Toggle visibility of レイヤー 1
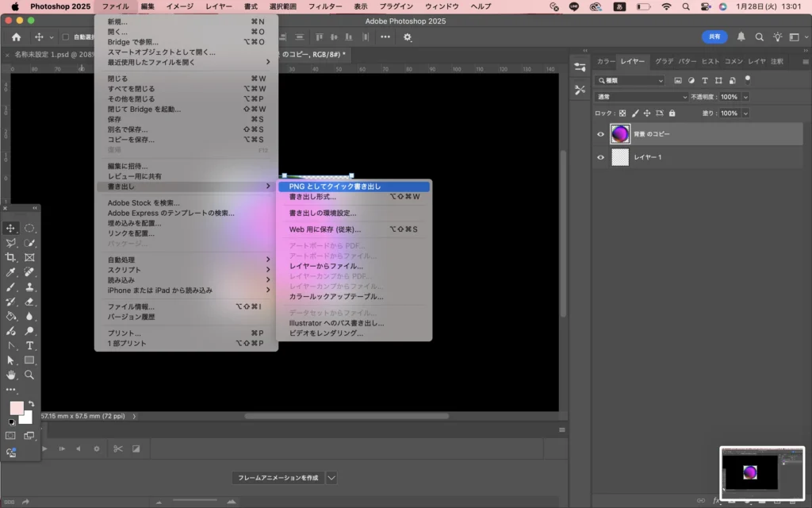This screenshot has height=508, width=812. [600, 157]
